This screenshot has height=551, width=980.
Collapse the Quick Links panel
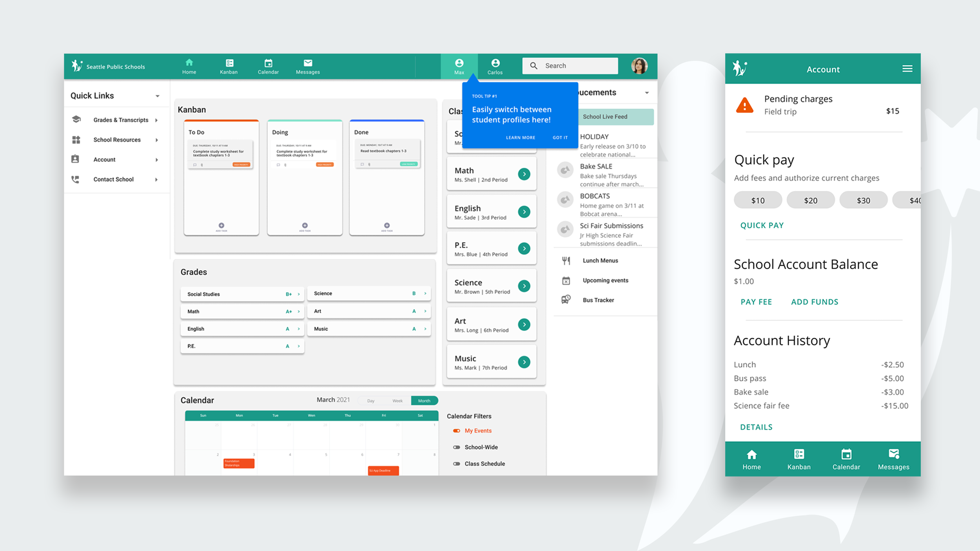[157, 96]
